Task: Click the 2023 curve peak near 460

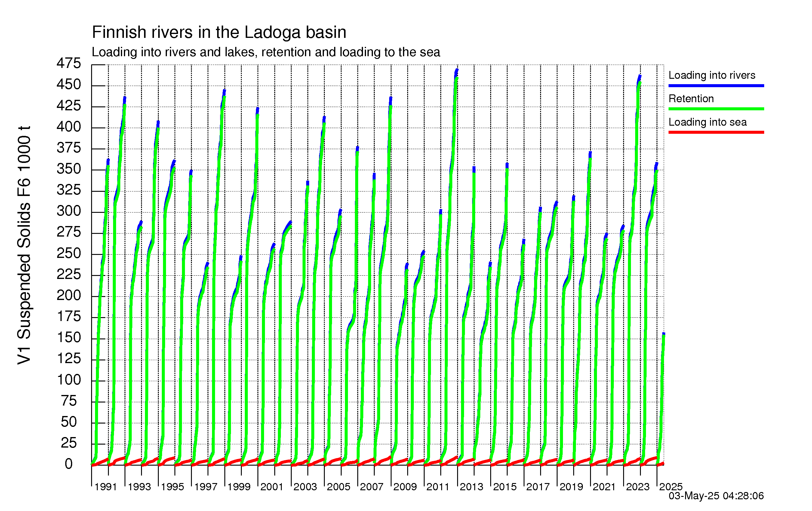Action: coord(639,78)
